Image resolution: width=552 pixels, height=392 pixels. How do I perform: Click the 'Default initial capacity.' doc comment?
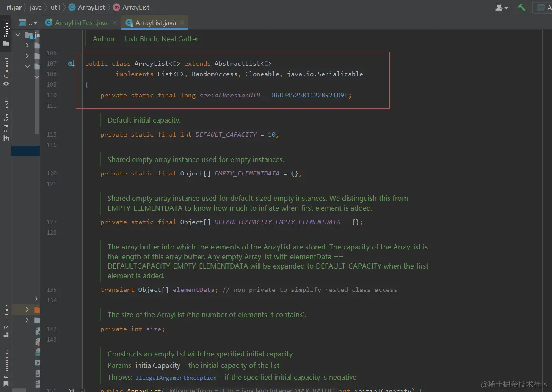tap(144, 120)
